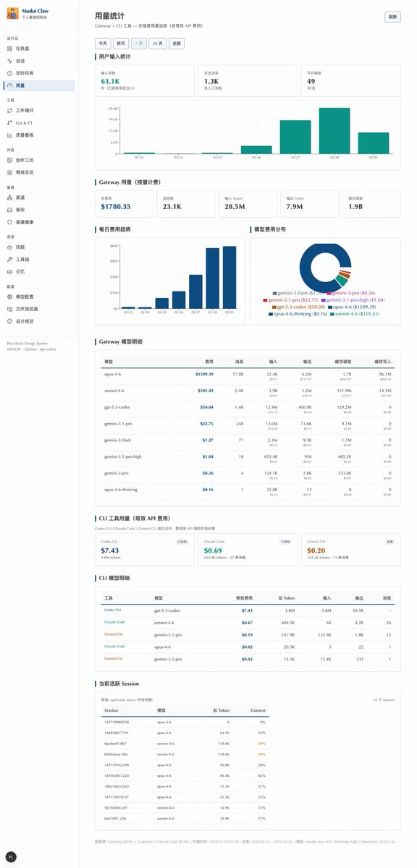Click the 文件浏览器 tree icon
Viewport: 417px width, 868px height.
(x=9, y=309)
